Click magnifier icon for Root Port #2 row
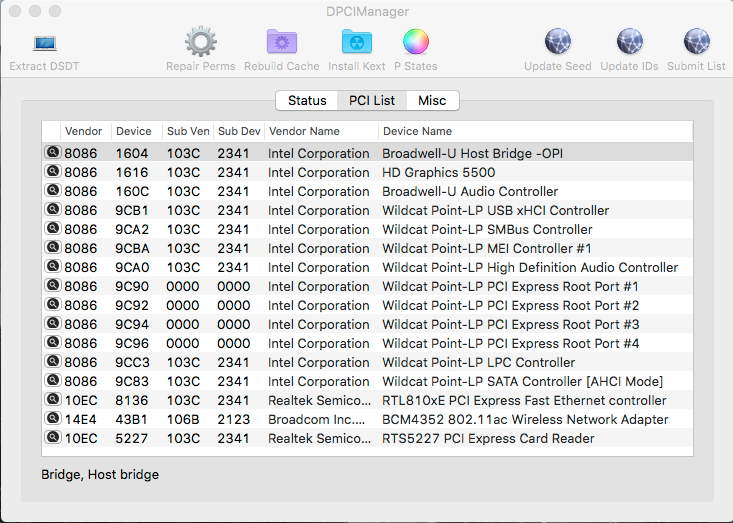The height and width of the screenshot is (523, 733). (x=53, y=304)
